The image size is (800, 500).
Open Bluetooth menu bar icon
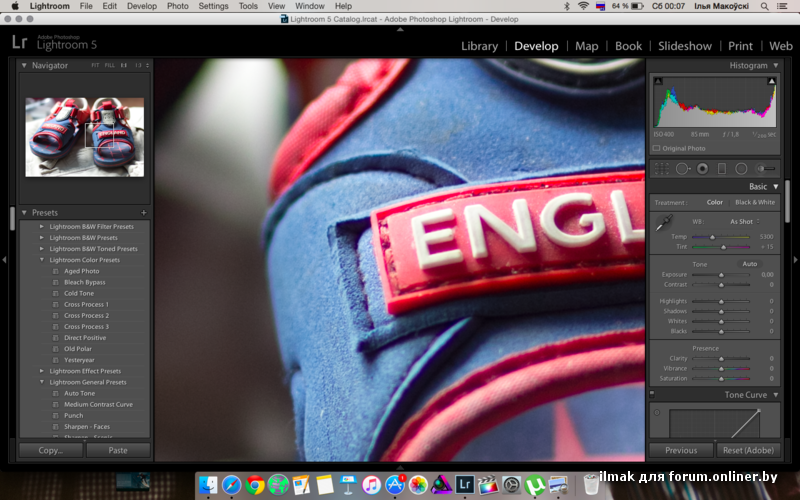[566, 6]
